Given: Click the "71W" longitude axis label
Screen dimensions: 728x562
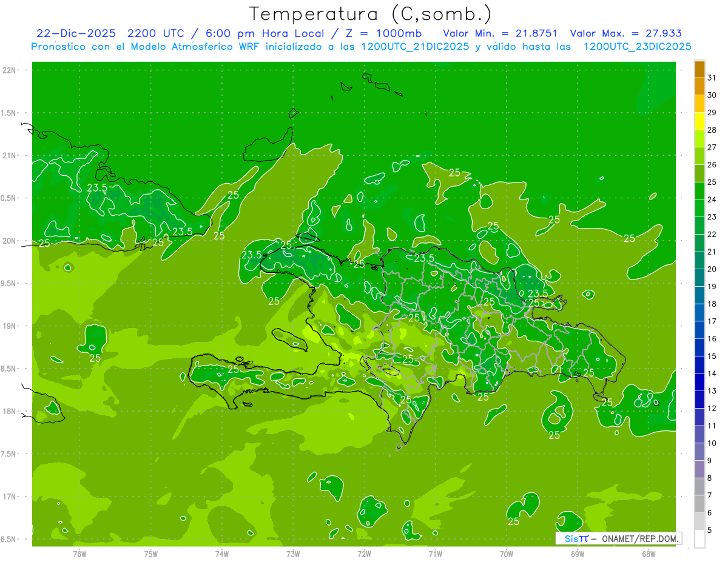Looking at the screenshot, I should (x=435, y=554).
